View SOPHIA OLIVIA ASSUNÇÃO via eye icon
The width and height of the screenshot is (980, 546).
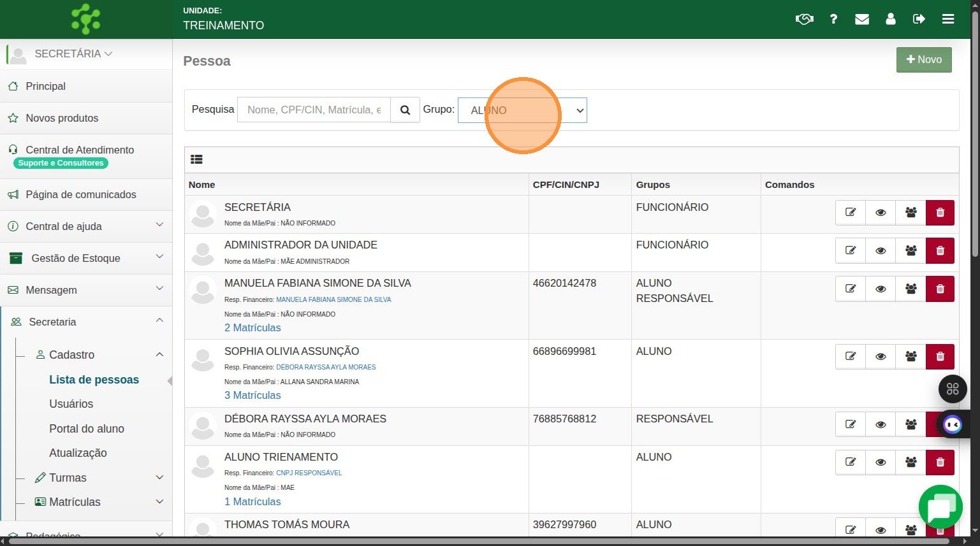pos(881,357)
